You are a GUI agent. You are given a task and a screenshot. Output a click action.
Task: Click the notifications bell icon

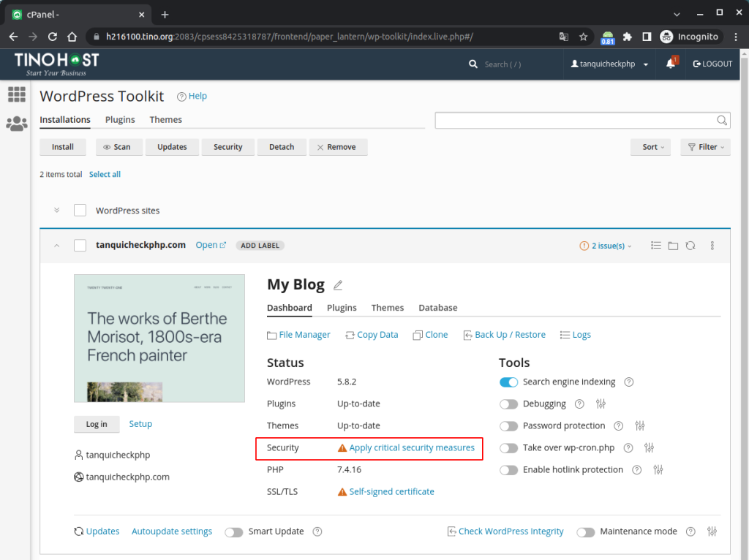(671, 64)
